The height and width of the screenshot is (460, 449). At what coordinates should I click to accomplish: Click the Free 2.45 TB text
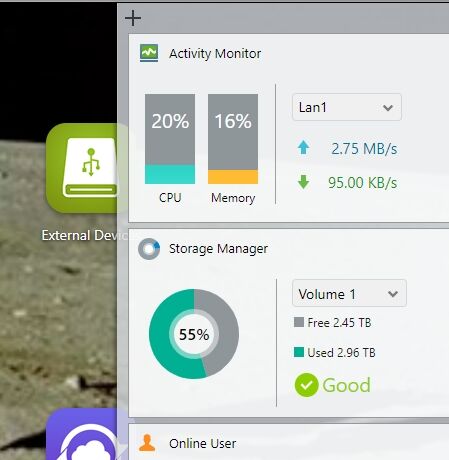(x=339, y=323)
